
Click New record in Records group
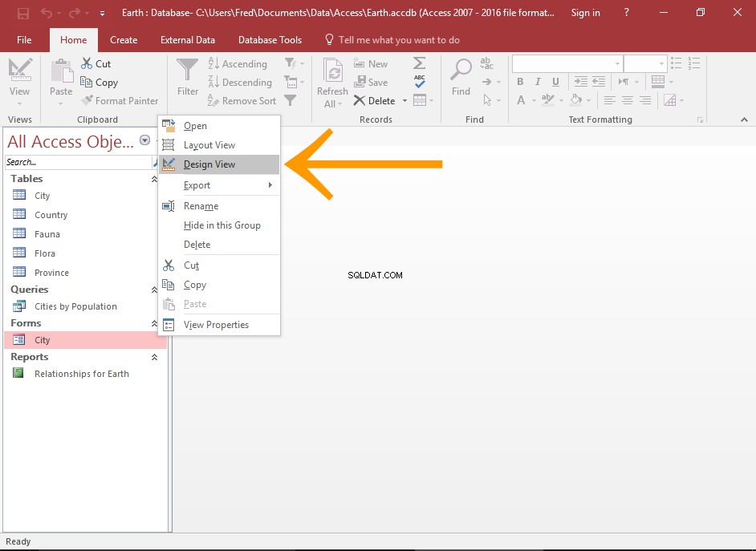tap(371, 63)
